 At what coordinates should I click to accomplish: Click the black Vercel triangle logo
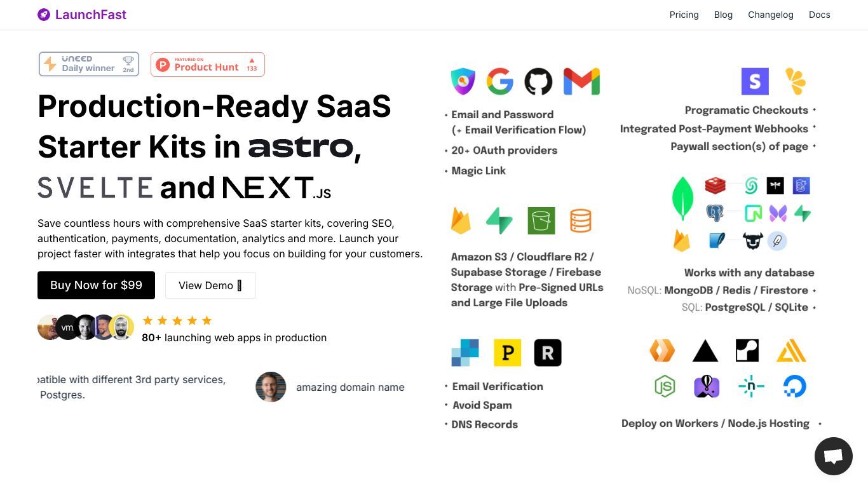coord(705,351)
